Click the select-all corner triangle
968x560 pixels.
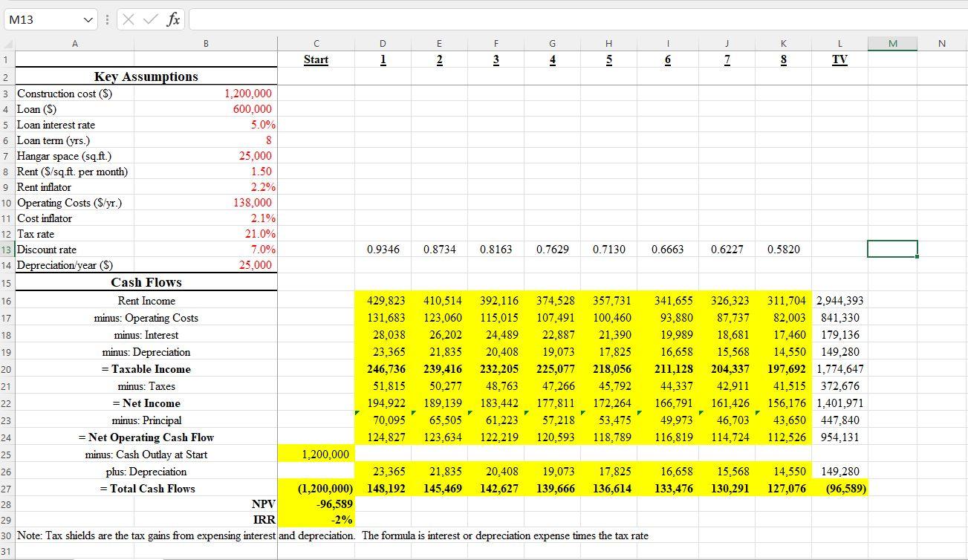pyautogui.click(x=7, y=43)
